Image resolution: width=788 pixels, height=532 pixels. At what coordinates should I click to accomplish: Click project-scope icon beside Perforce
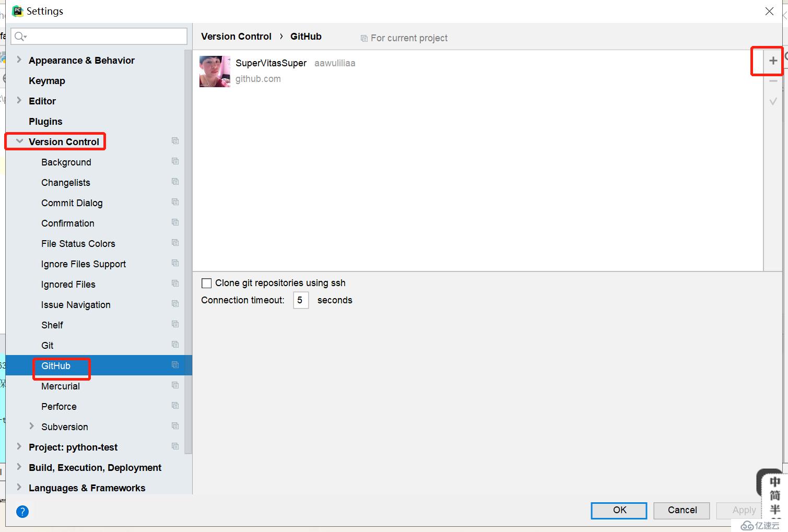tap(175, 406)
